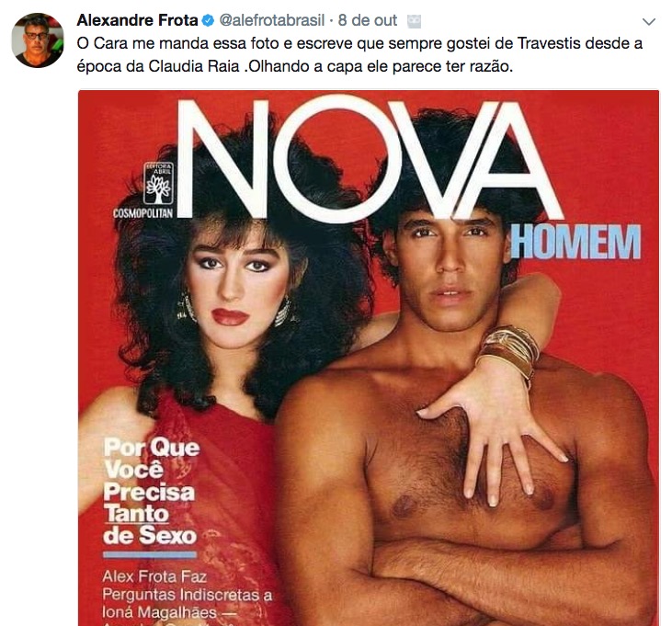The image size is (672, 626).
Task: Expand the tweet options chevron
Action: (649, 21)
